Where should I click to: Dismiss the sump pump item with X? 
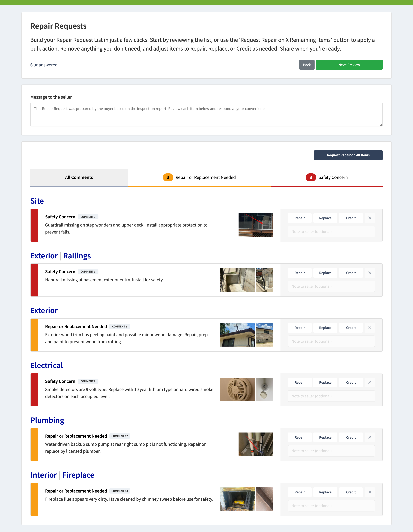[370, 437]
